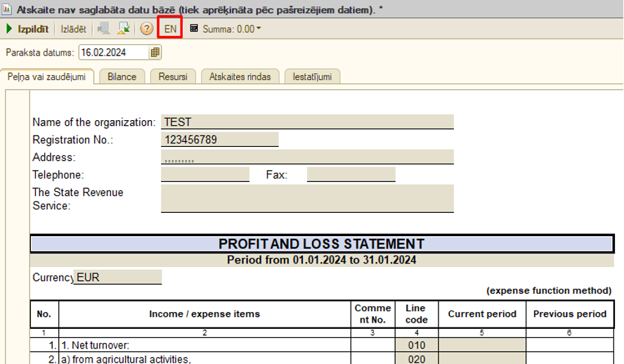Click the Currency EUR field

(x=118, y=278)
